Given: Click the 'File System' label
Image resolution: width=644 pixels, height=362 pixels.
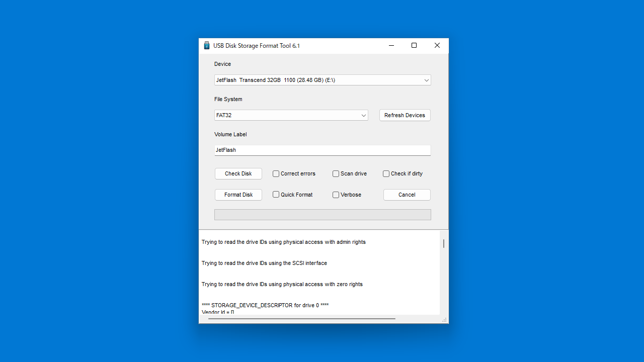Looking at the screenshot, I should [228, 99].
